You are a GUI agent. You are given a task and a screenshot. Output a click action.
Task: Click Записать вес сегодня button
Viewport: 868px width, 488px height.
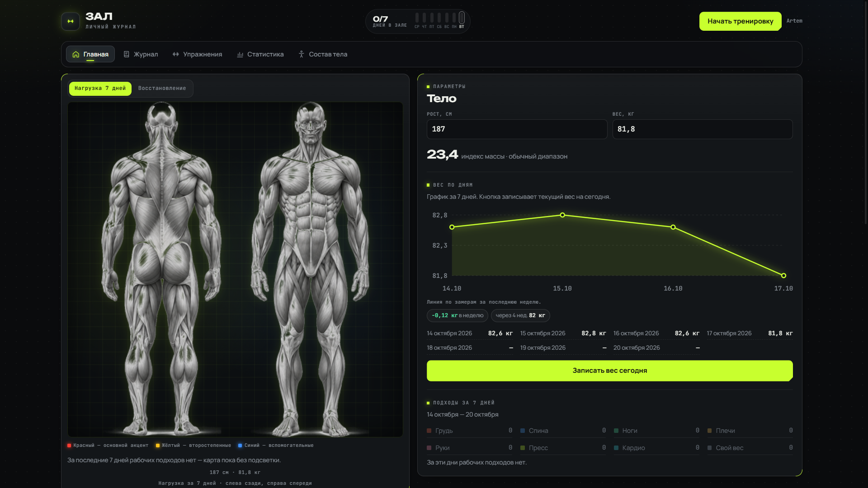click(x=610, y=371)
